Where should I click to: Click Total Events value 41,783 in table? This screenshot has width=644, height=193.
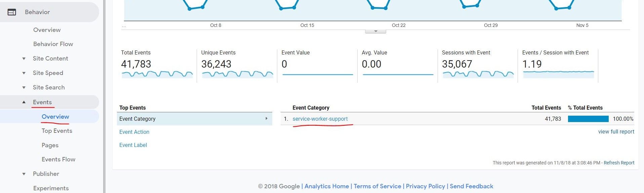(553, 119)
